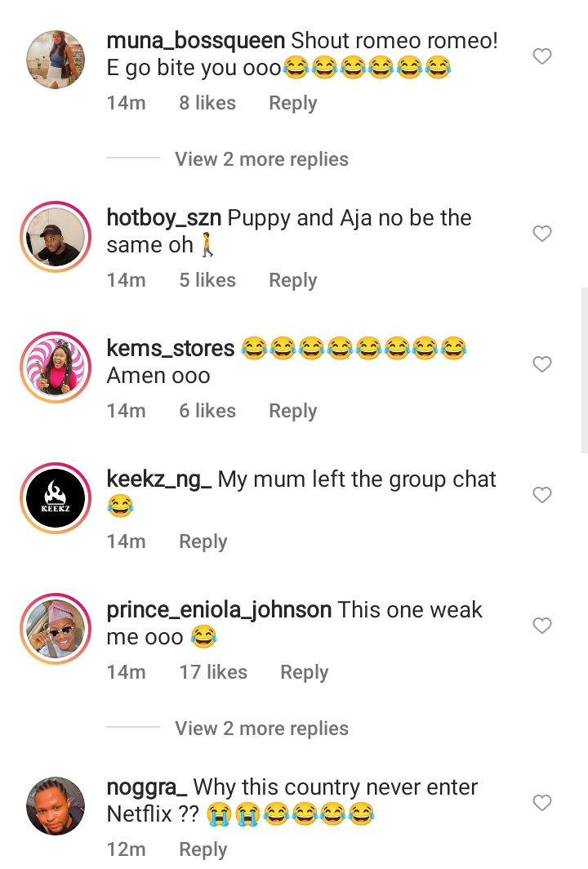Open muna_bossqueen's profile picture
The image size is (588, 869).
[56, 59]
